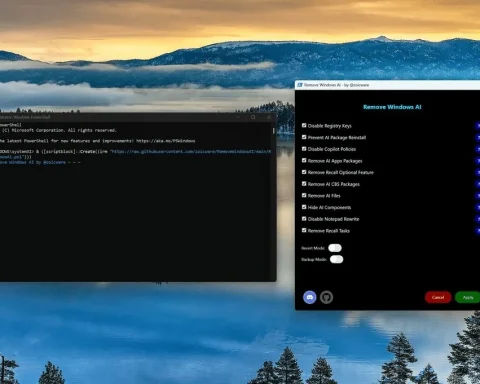This screenshot has width=480, height=384.
Task: Maximize the PowerShell window
Action: (x=253, y=117)
